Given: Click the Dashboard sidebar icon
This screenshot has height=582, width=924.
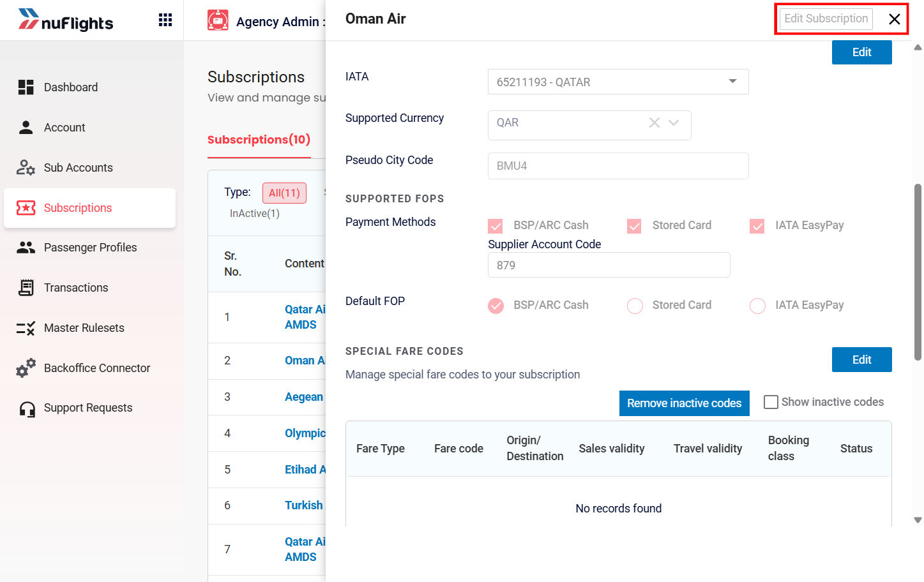Looking at the screenshot, I should [26, 87].
